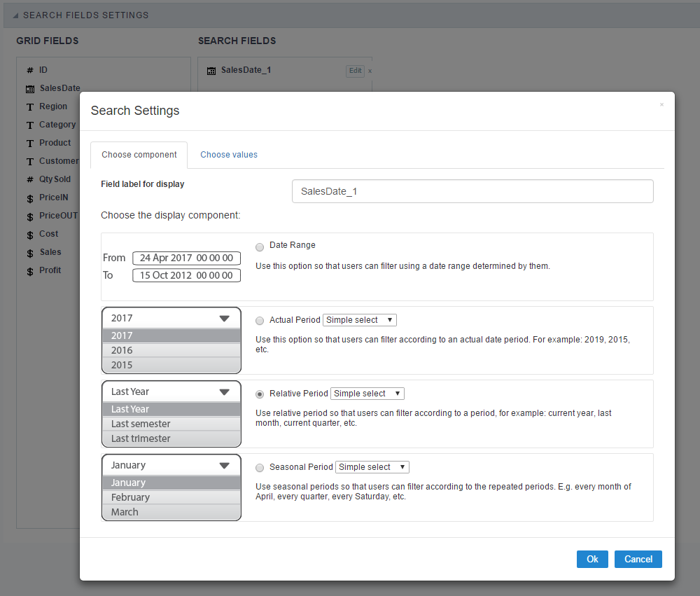Select Last trimester in the preview list
This screenshot has height=596, width=700.
tap(171, 438)
